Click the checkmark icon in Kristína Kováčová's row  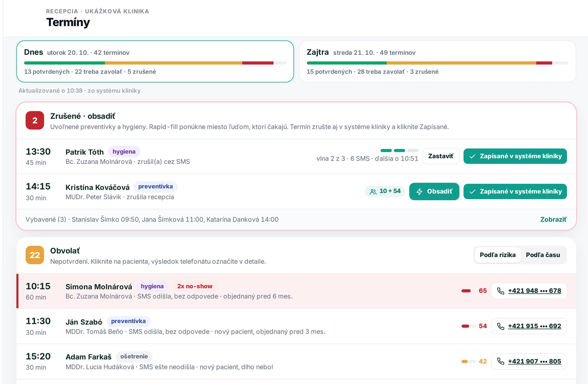pyautogui.click(x=473, y=191)
